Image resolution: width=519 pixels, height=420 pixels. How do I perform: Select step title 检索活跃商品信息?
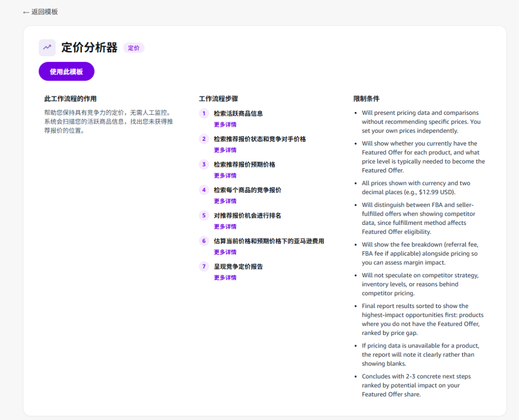tap(238, 113)
